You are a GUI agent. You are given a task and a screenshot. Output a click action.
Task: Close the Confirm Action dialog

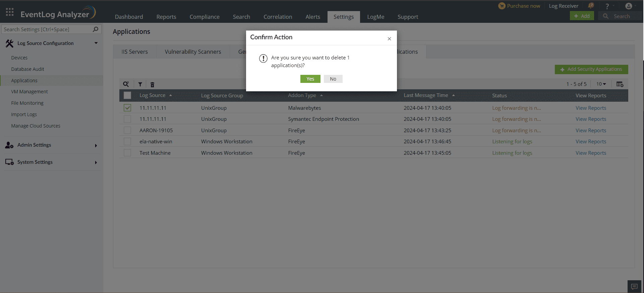(x=389, y=39)
